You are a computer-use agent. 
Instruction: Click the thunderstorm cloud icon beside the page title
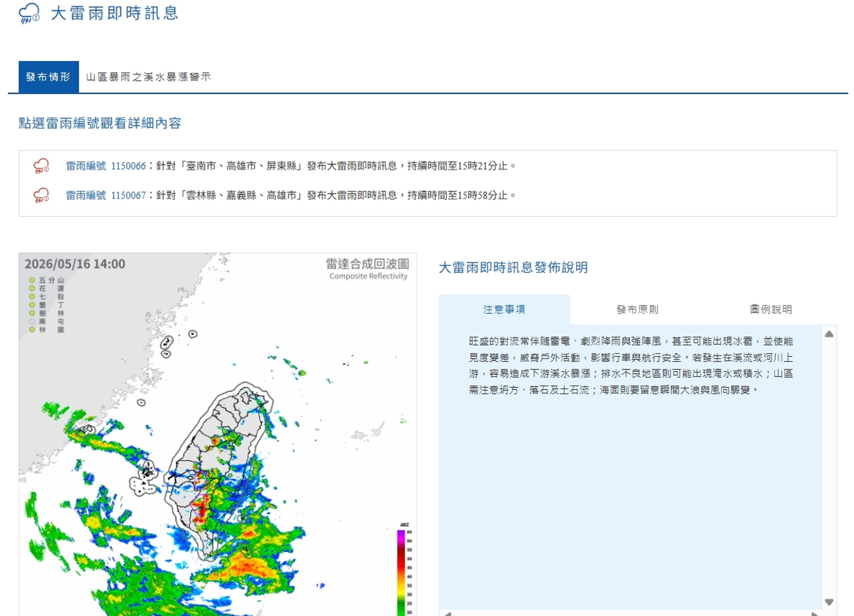(x=29, y=14)
